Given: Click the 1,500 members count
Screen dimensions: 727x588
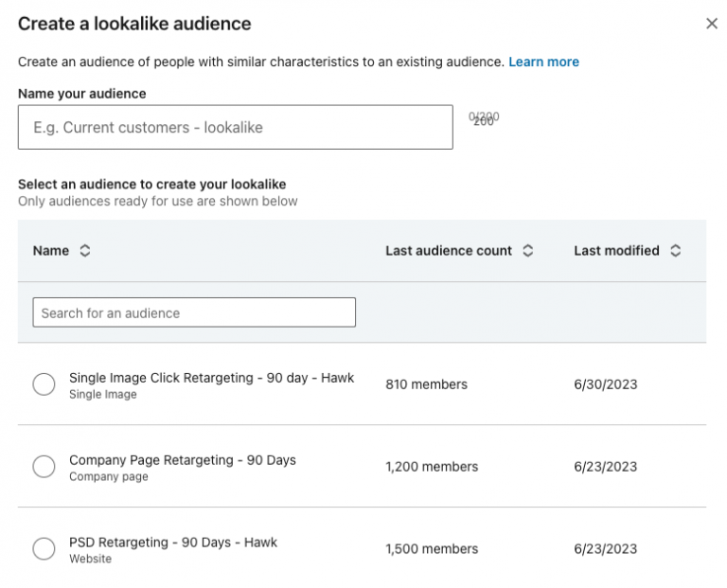Looking at the screenshot, I should [x=432, y=549].
